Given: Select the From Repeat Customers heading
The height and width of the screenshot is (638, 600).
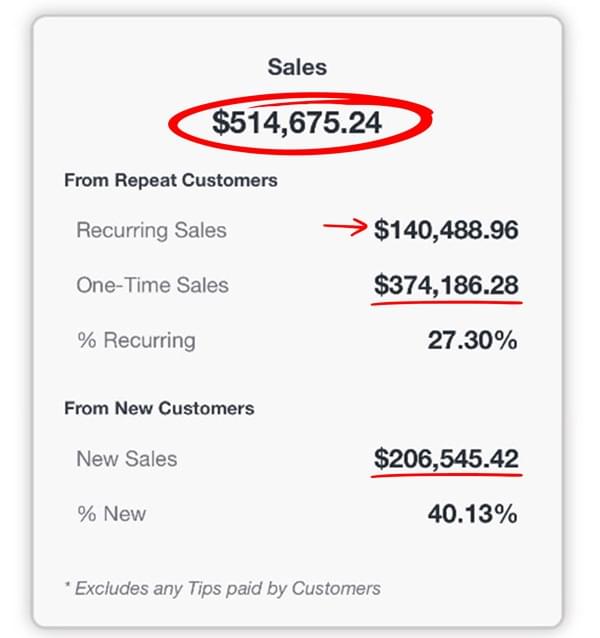Looking at the screenshot, I should 170,181.
